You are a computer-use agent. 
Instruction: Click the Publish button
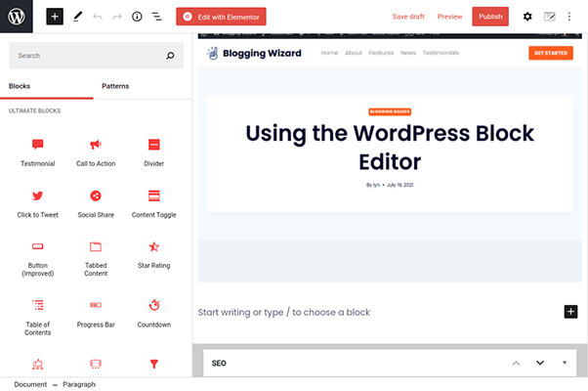[x=490, y=17]
